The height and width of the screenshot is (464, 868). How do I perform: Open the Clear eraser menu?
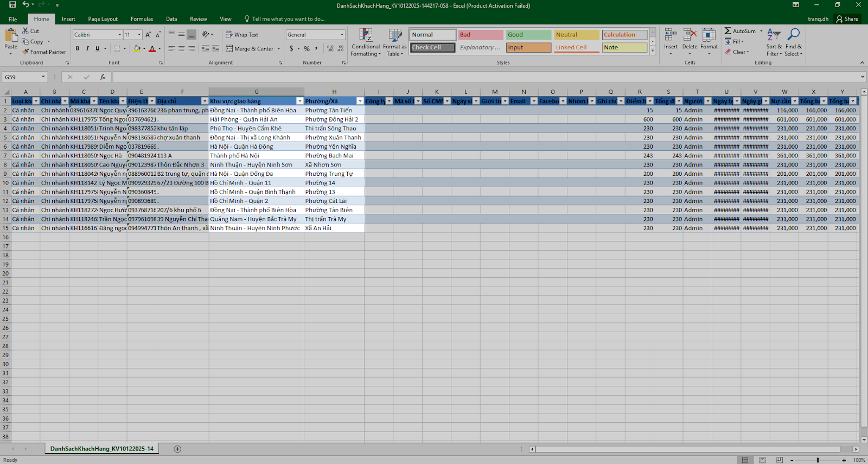click(737, 52)
